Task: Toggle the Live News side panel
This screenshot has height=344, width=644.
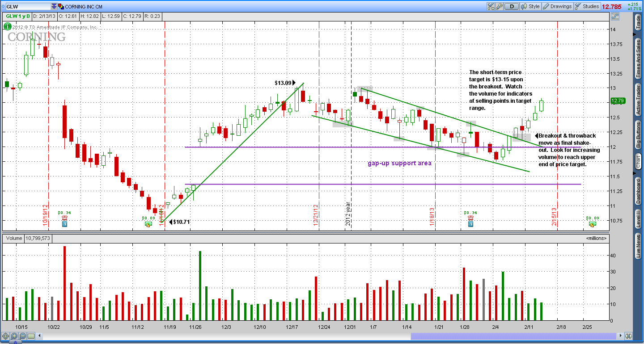Action: [638, 246]
